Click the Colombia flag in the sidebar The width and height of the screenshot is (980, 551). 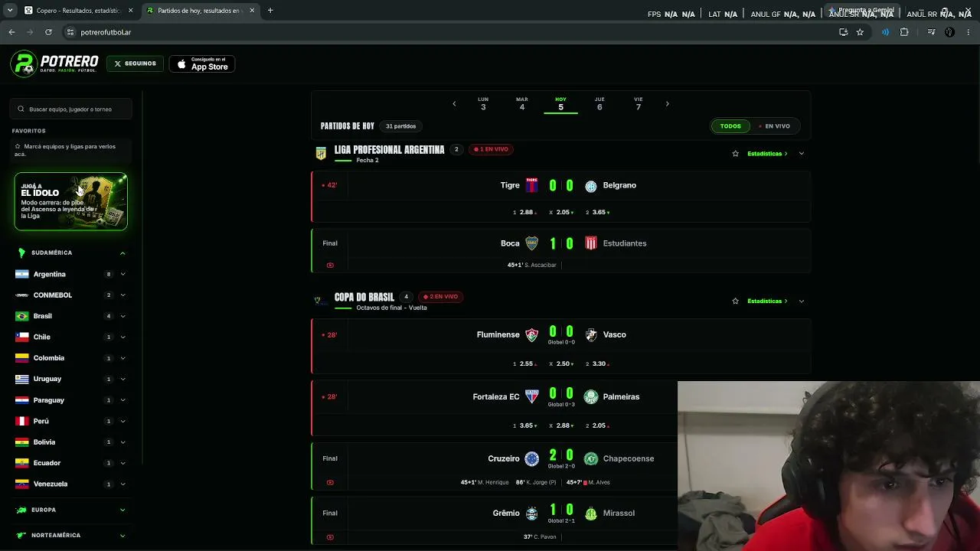point(21,358)
